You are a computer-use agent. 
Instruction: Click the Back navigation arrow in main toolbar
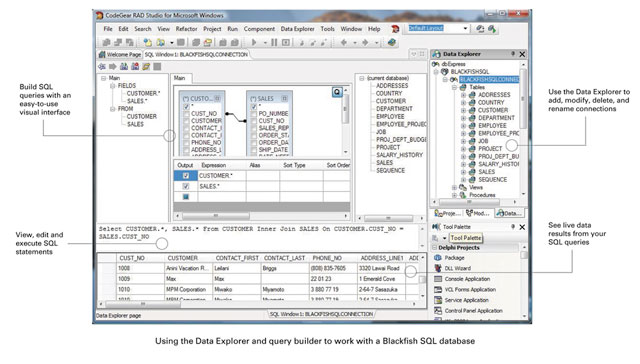(x=343, y=42)
